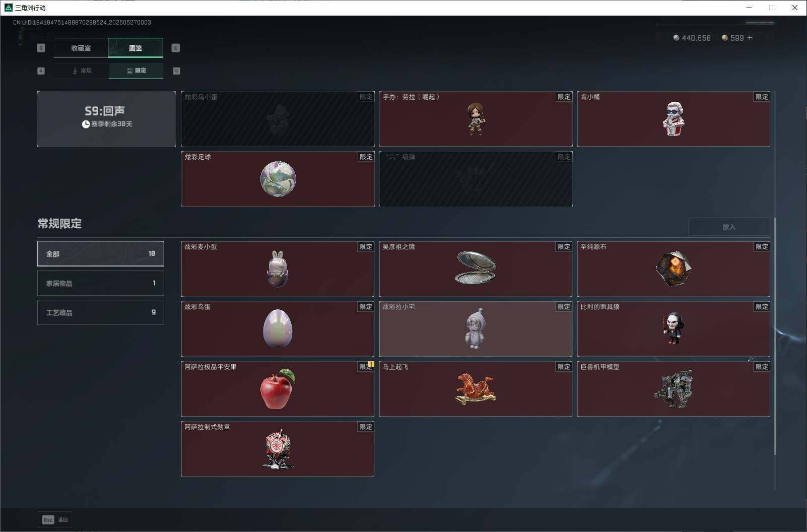Click the season clock icon

pos(86,124)
